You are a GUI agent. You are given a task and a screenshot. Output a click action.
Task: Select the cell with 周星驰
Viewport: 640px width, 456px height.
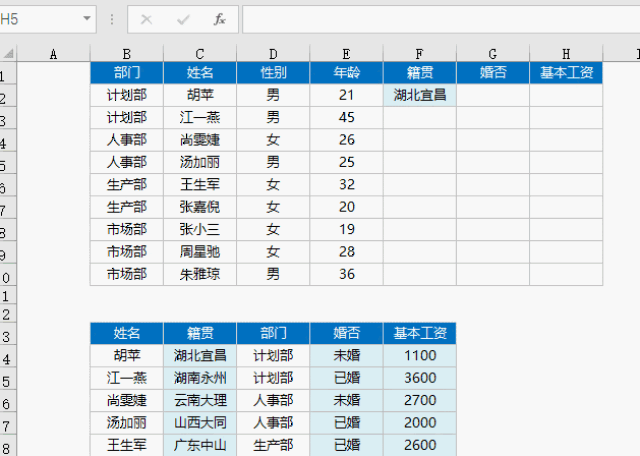click(x=200, y=251)
